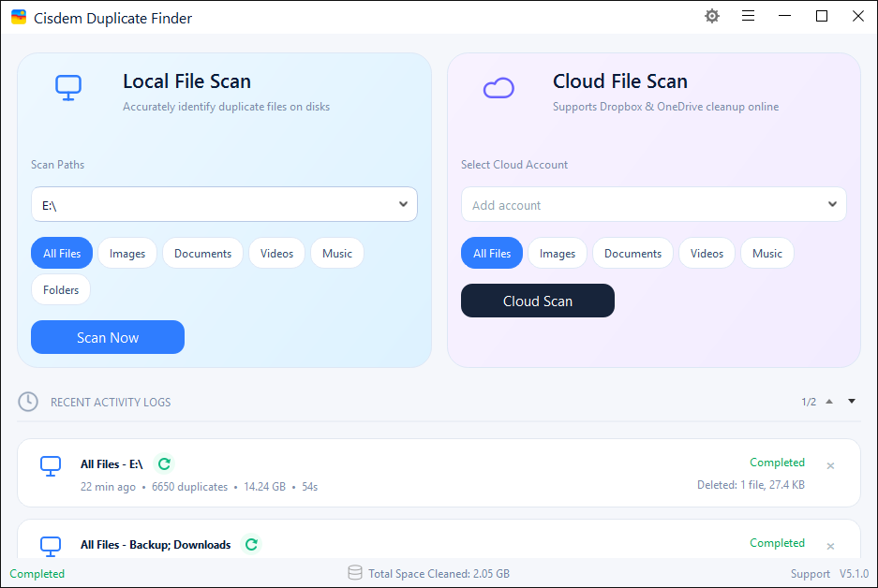Screen dimensions: 878x588
Task: Click the Deleted: 1 file, 27.4 KB text
Action: pyautogui.click(x=751, y=484)
